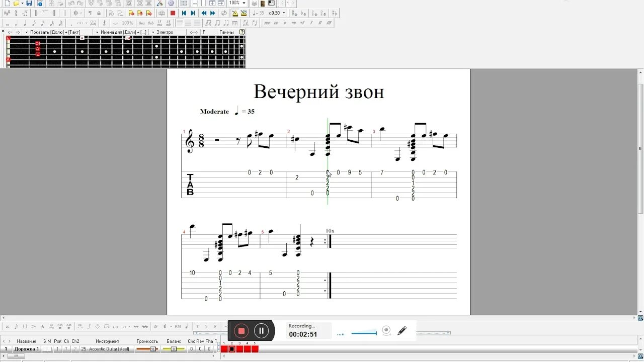Toggle the count-in metronome icon

tap(244, 13)
